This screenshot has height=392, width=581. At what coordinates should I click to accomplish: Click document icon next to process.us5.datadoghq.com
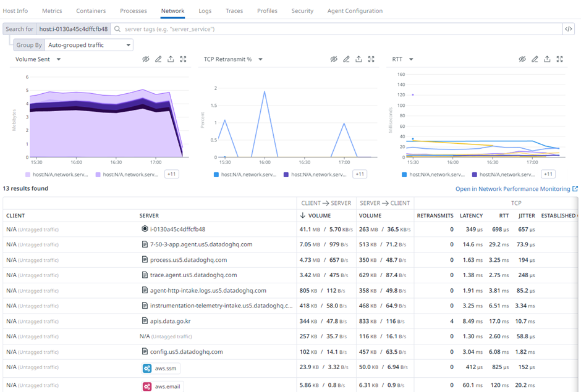145,260
